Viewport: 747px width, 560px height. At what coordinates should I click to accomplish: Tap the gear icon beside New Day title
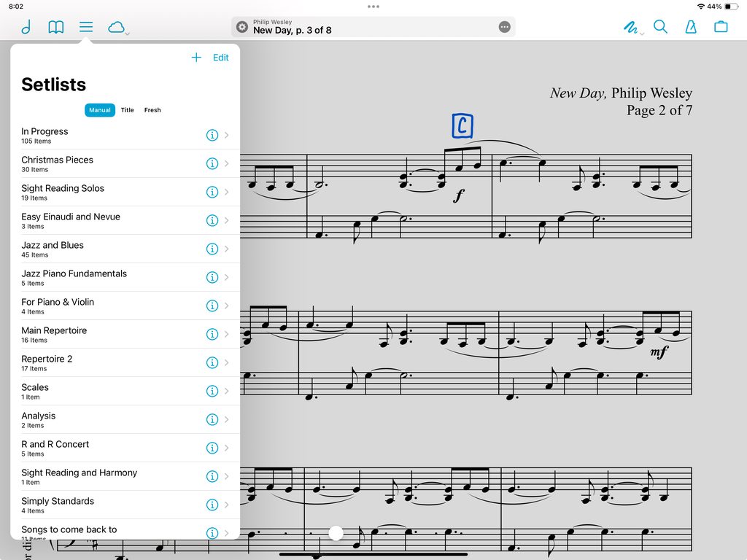242,27
